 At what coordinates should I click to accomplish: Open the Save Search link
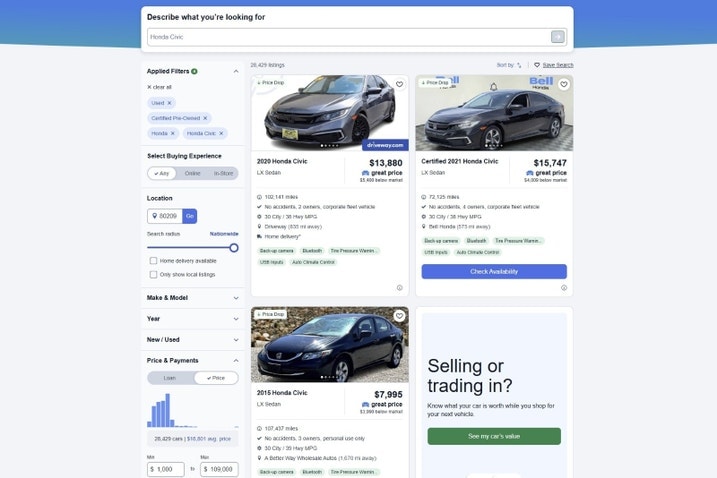(557, 65)
